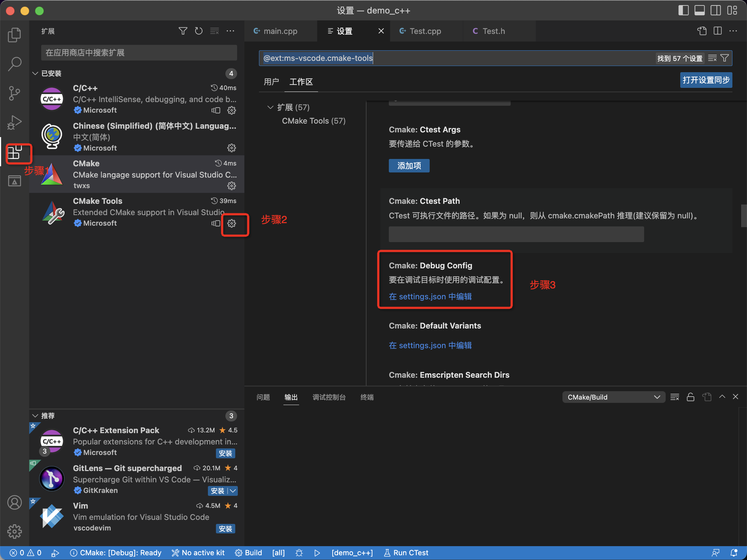Collapse the 推荐 extensions section
Image resolution: width=747 pixels, height=560 pixels.
pos(35,416)
